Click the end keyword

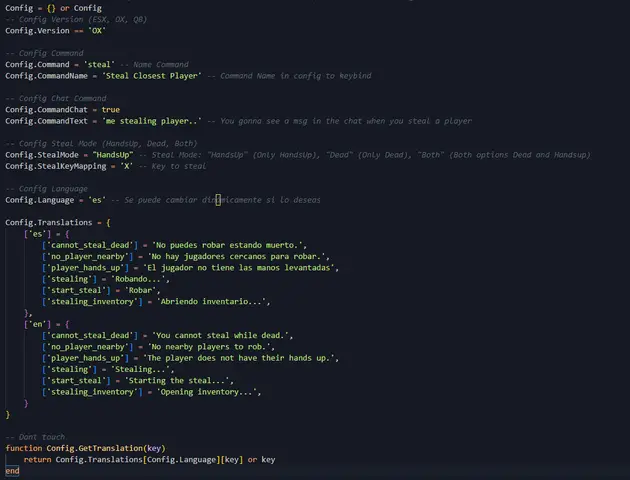click(12, 471)
